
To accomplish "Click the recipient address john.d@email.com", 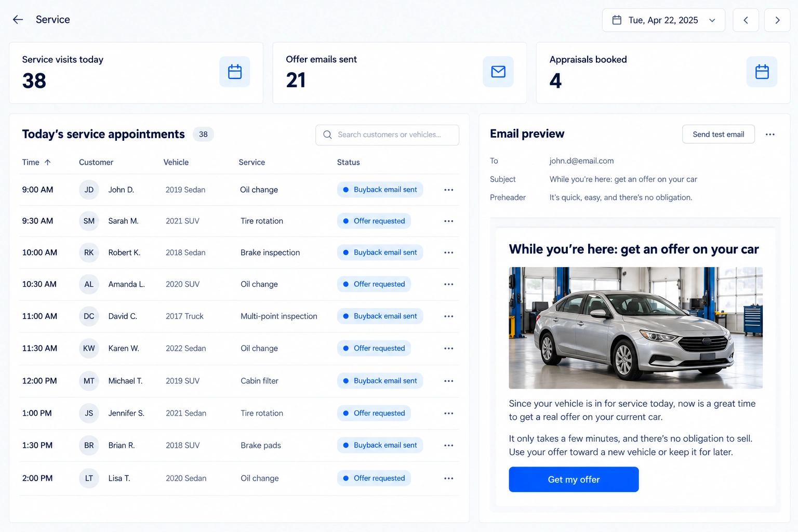I will coord(582,161).
